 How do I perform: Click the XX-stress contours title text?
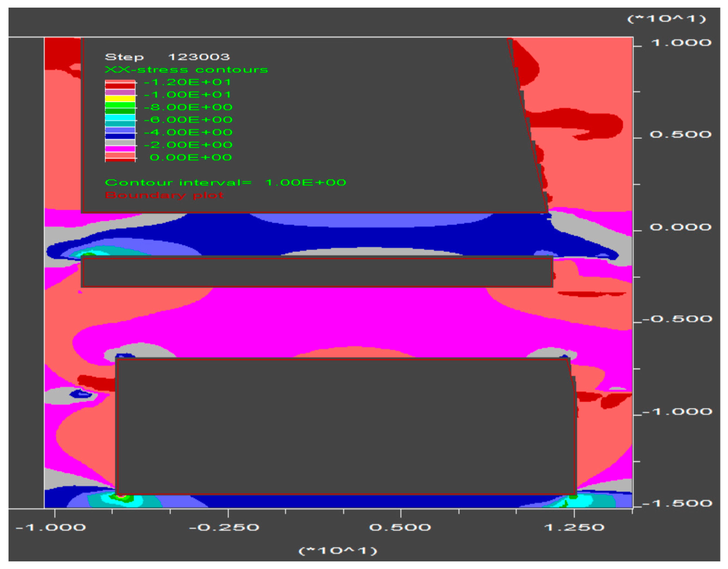coord(187,70)
